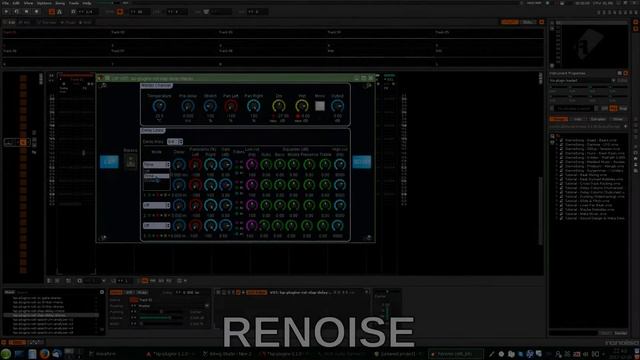Viewport: 640px width, 360px height.
Task: Click the blue plugin button on the right side
Action: click(362, 162)
